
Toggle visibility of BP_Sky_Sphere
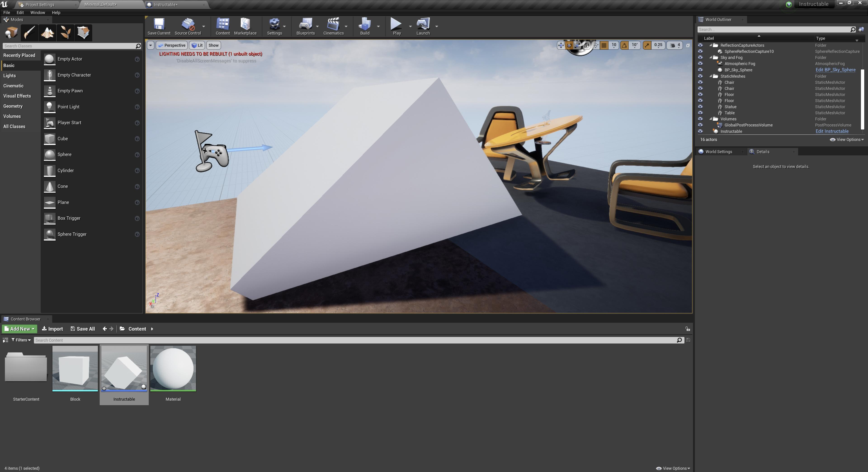point(700,70)
